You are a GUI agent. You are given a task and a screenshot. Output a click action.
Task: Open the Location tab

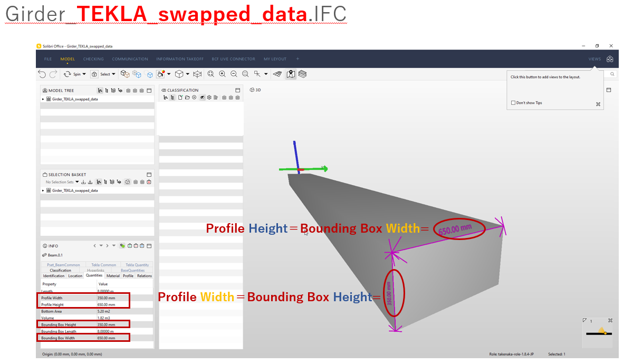(x=75, y=275)
